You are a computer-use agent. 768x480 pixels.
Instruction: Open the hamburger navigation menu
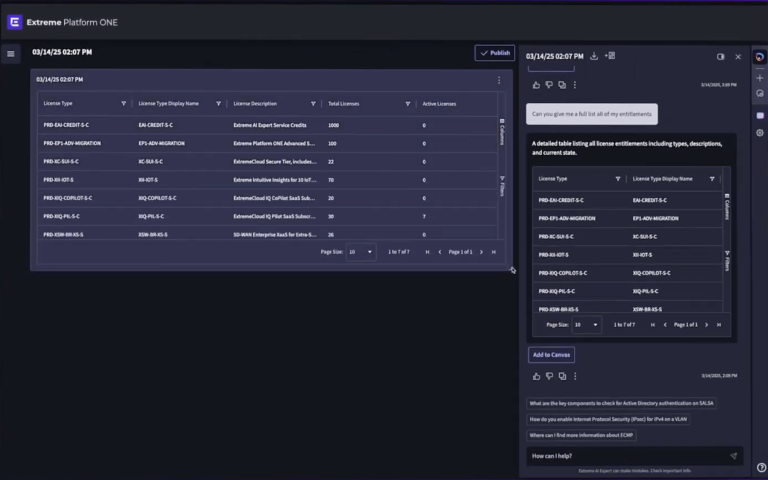coord(11,54)
